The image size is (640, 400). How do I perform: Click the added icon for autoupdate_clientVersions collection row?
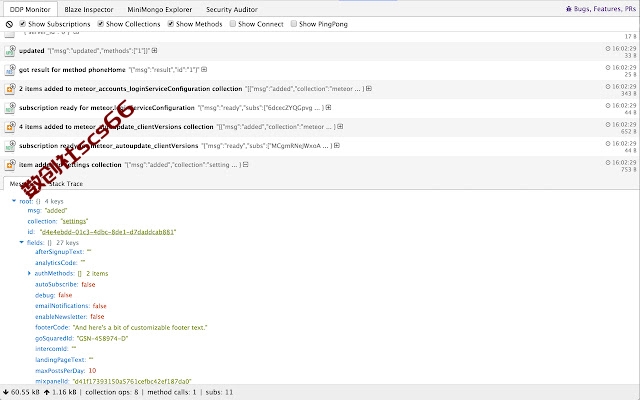coord(10,127)
